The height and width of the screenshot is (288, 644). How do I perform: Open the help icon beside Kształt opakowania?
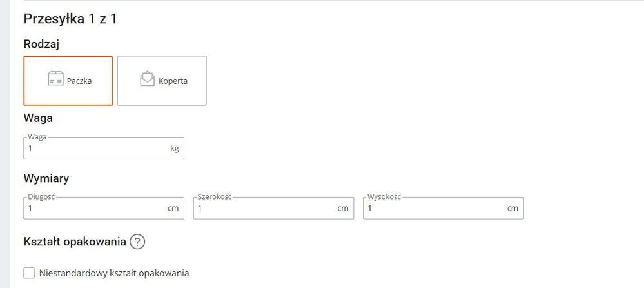(x=137, y=242)
